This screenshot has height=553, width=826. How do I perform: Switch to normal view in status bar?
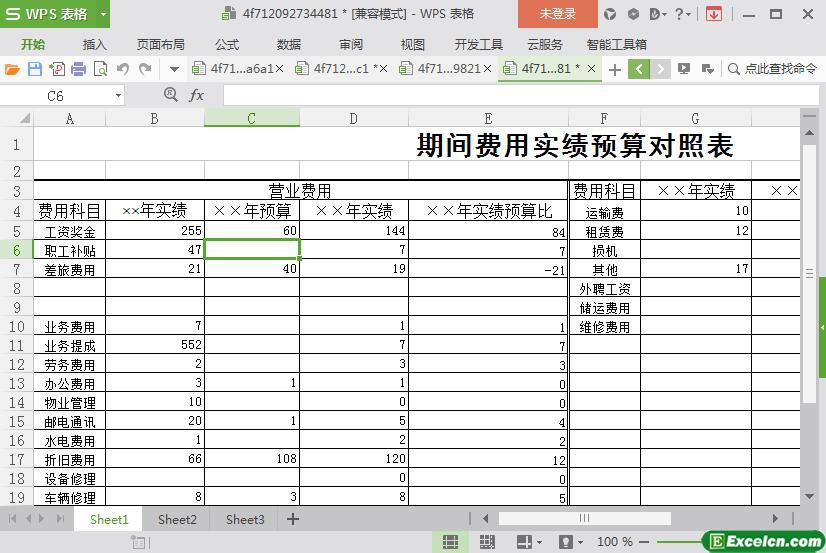pyautogui.click(x=451, y=541)
